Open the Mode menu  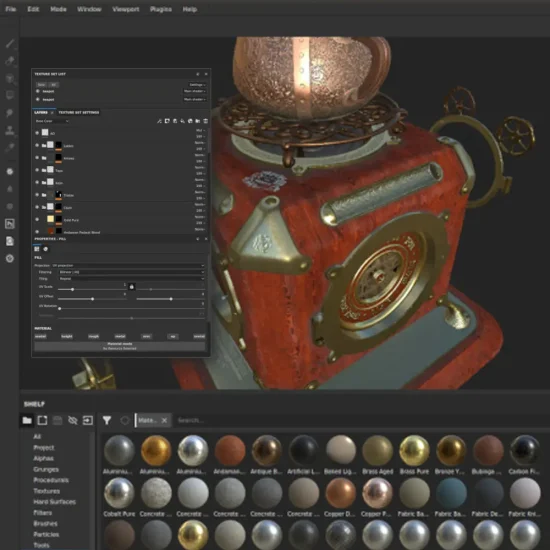[x=58, y=9]
